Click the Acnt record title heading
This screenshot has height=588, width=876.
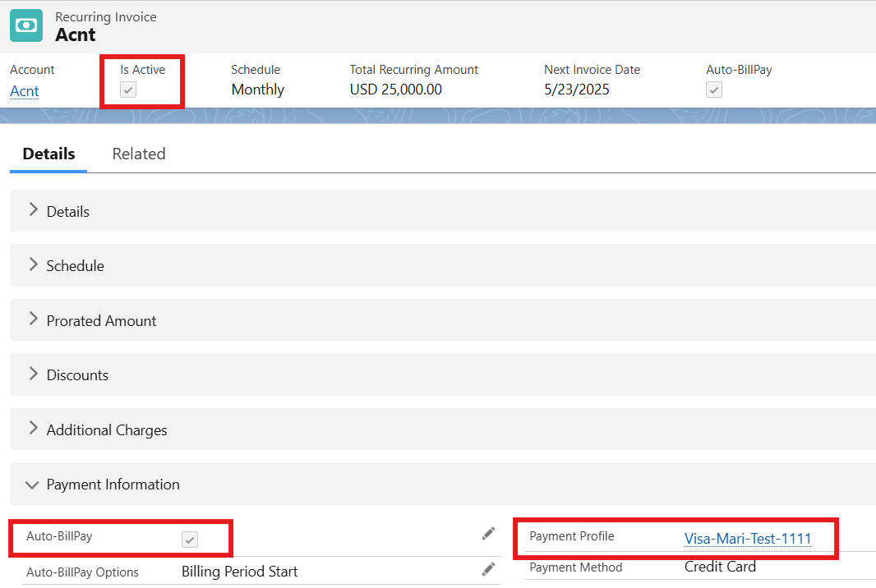[76, 34]
